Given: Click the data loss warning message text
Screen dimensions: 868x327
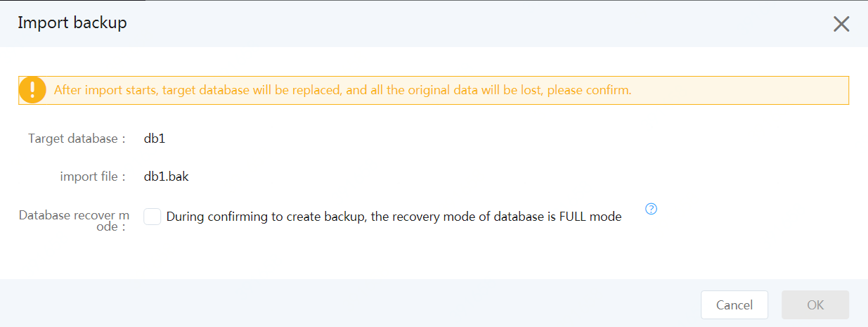Looking at the screenshot, I should coord(343,90).
